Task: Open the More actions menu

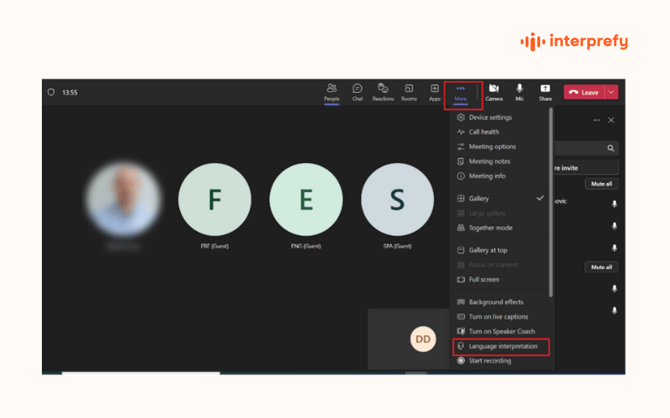Action: (461, 91)
